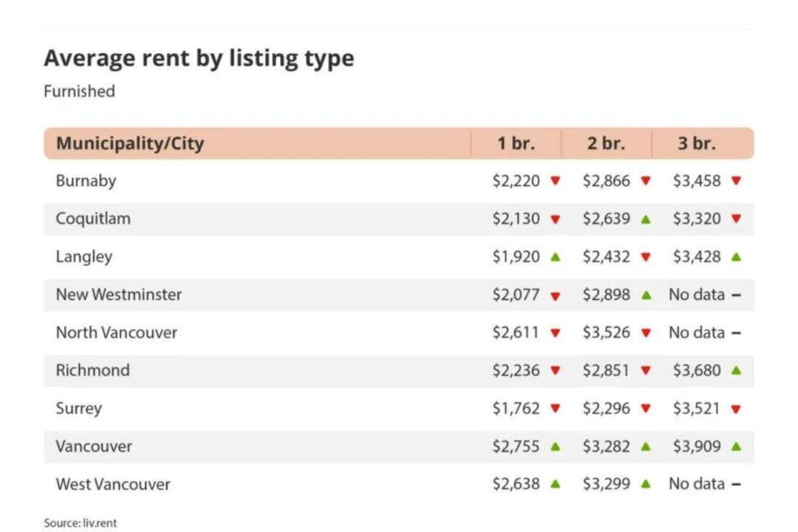Click red down arrow beside North Vancouver 2 br.
This screenshot has height=532, width=798.
click(647, 333)
